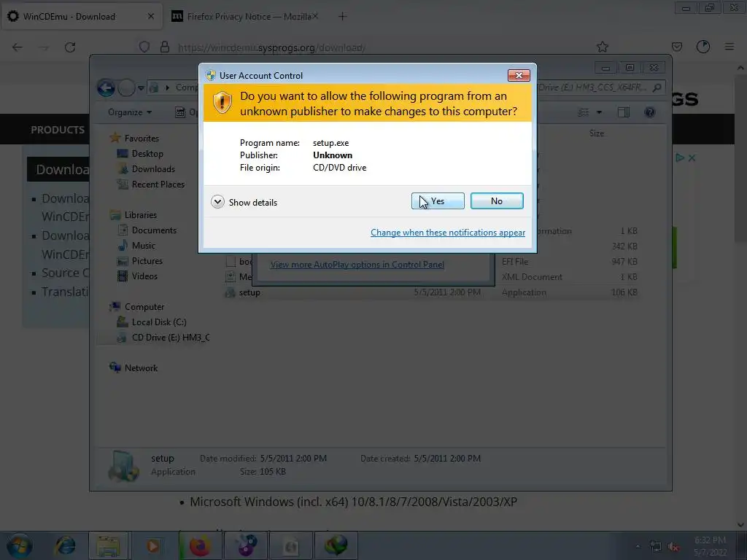Open Windows Explorer taskbar icon
The width and height of the screenshot is (747, 560).
click(108, 545)
